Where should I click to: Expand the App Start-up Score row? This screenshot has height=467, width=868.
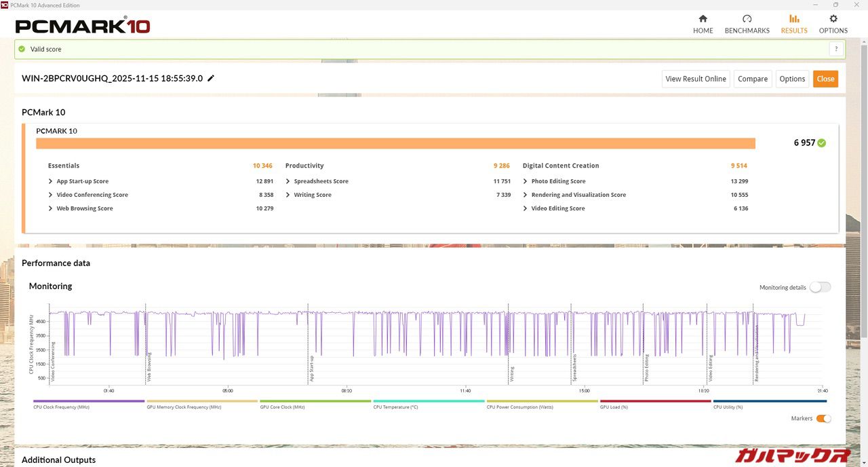coord(51,181)
